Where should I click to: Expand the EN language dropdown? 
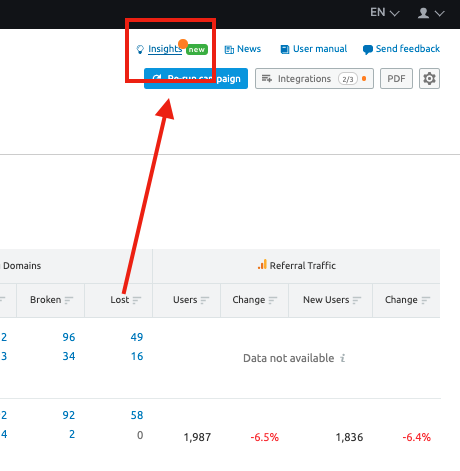[385, 13]
